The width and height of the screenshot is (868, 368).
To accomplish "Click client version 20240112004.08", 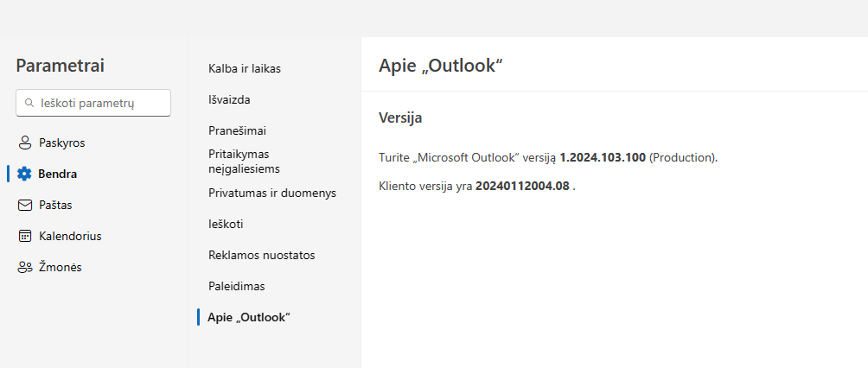I will coord(522,186).
